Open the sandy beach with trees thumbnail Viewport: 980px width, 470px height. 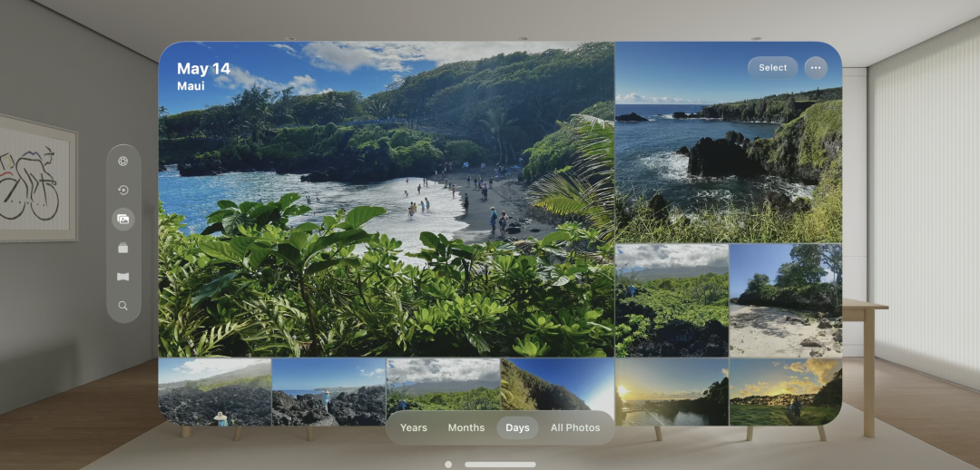[786, 300]
